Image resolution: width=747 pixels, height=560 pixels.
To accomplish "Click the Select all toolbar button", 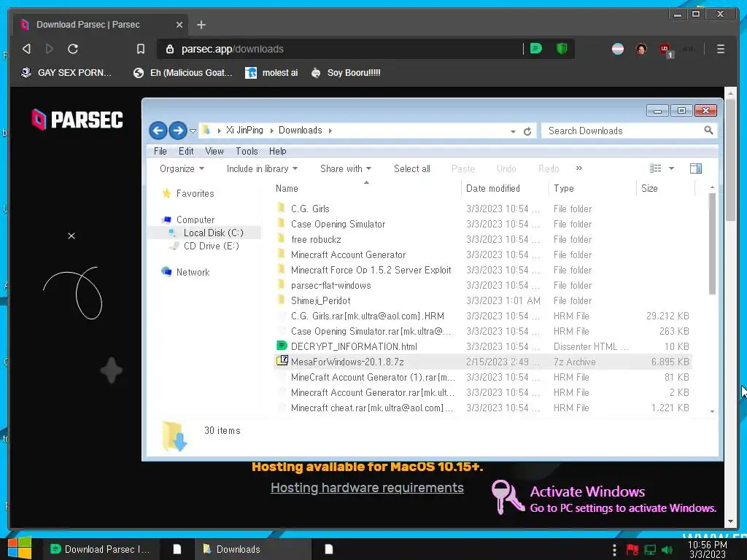I will (411, 168).
